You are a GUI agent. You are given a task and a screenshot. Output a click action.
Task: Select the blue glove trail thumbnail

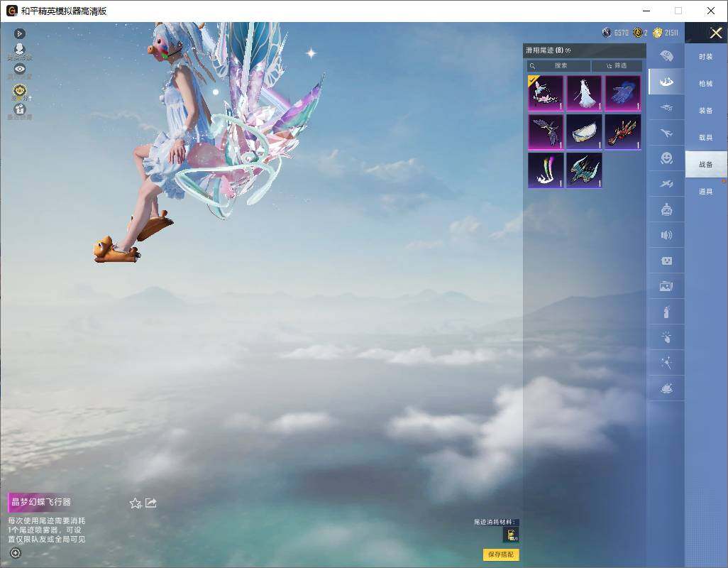tap(623, 93)
